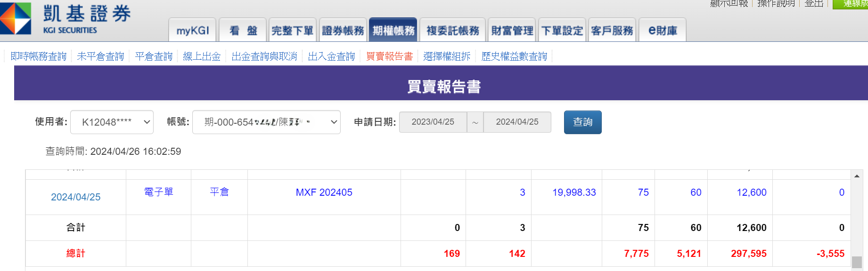Screen dimensions: 868x271
Task: Click the total value 169
Action: tap(452, 254)
